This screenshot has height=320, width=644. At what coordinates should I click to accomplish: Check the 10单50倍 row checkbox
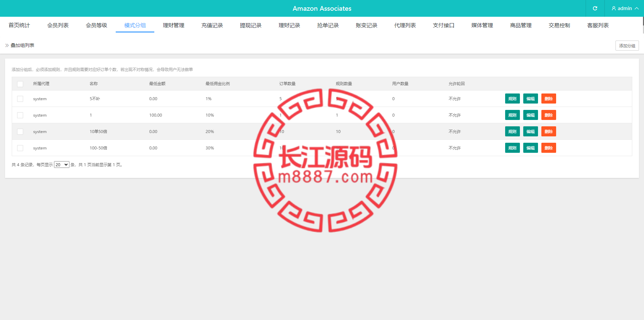20,132
